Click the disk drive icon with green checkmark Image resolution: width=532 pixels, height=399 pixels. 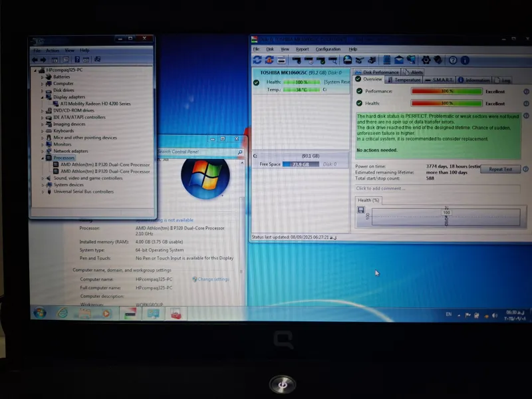321,61
